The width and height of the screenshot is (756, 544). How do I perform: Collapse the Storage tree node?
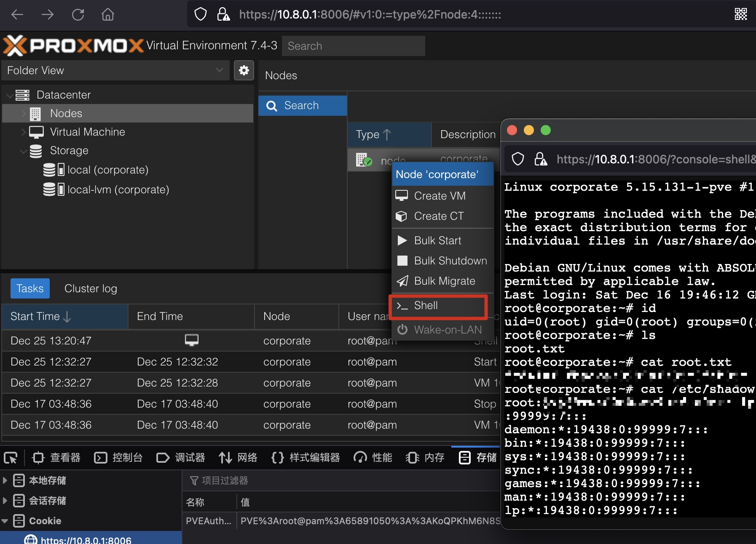pyautogui.click(x=24, y=151)
